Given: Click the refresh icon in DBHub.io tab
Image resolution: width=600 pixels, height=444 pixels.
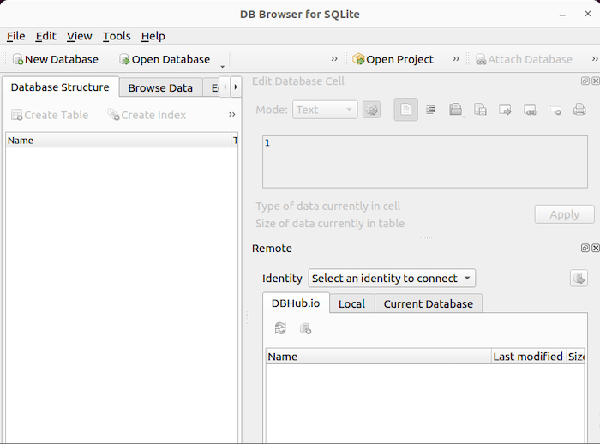Looking at the screenshot, I should coord(280,328).
